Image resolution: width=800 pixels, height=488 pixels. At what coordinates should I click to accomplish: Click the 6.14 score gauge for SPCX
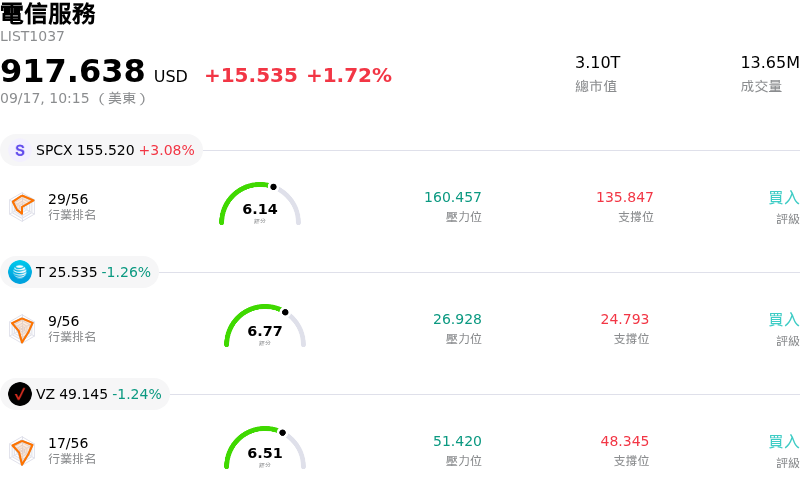(x=260, y=204)
